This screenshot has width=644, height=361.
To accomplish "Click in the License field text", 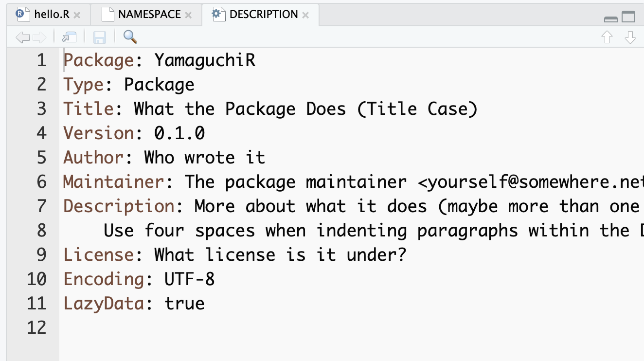I will click(280, 254).
